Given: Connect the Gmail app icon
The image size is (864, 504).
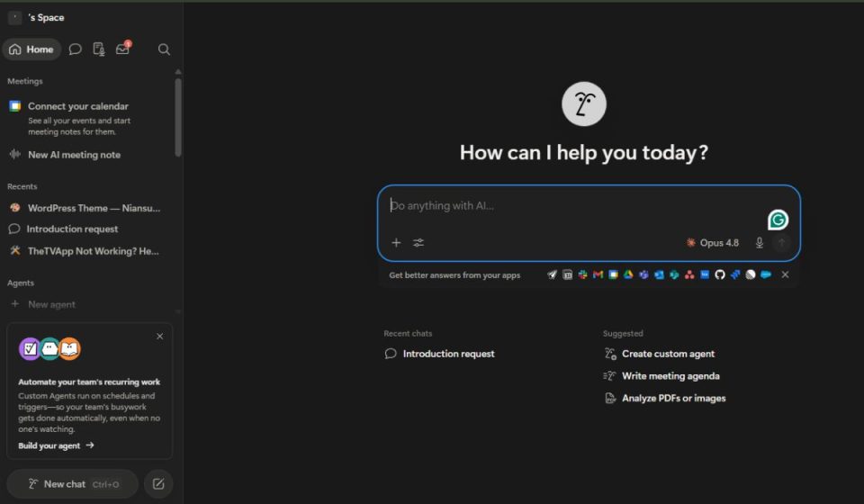Looking at the screenshot, I should point(598,274).
